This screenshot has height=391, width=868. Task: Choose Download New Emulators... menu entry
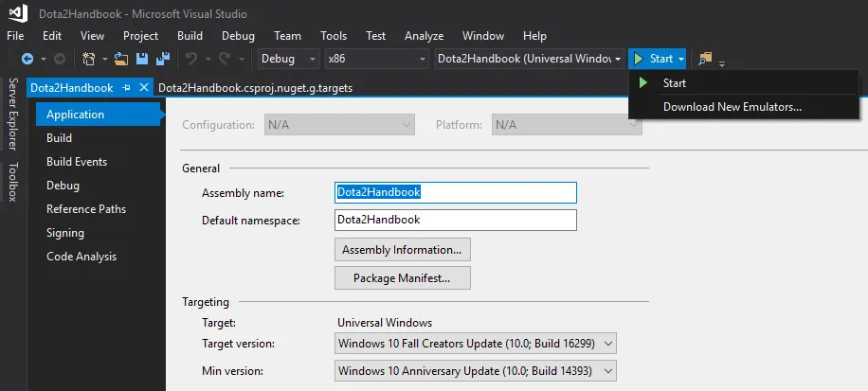point(744,107)
